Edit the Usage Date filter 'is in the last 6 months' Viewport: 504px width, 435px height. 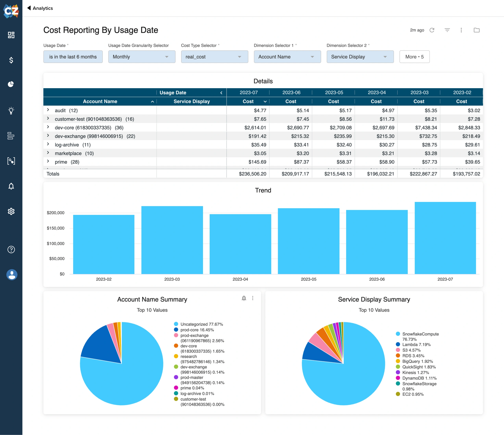(x=73, y=57)
